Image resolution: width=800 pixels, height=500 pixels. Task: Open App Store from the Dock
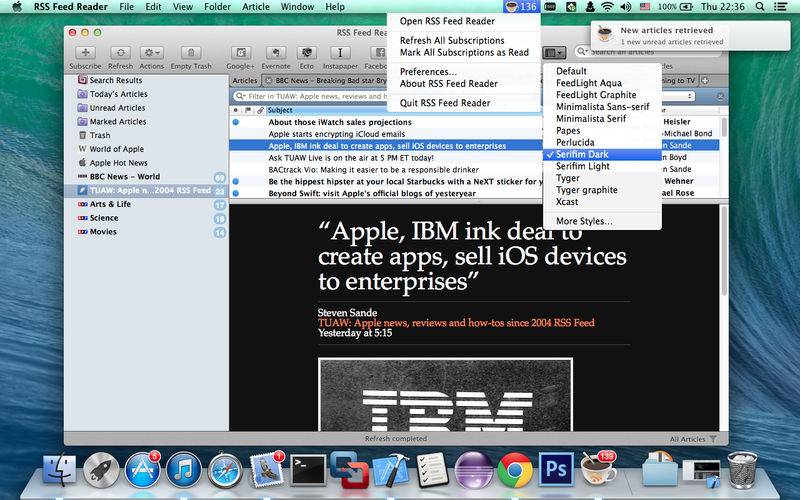[x=142, y=469]
